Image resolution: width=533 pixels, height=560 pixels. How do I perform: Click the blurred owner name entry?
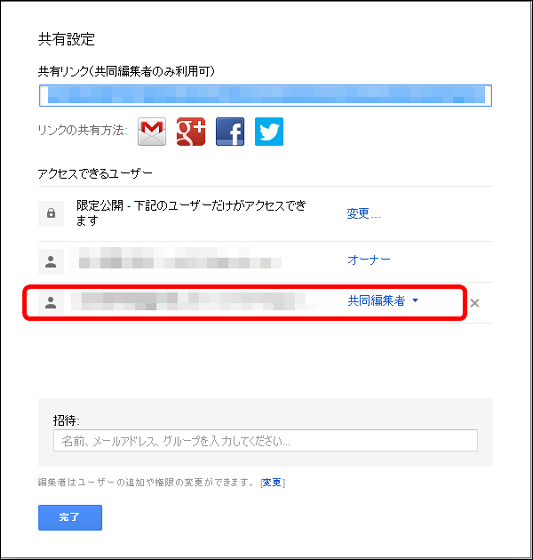click(175, 258)
